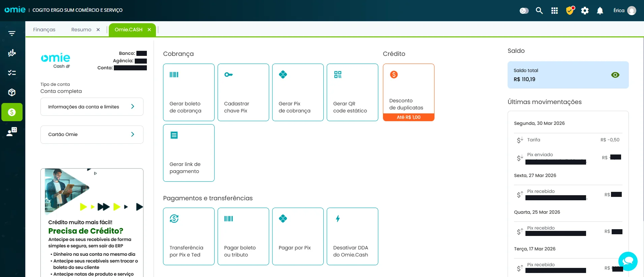
Task: Open the settings gear icon
Action: pos(585,11)
